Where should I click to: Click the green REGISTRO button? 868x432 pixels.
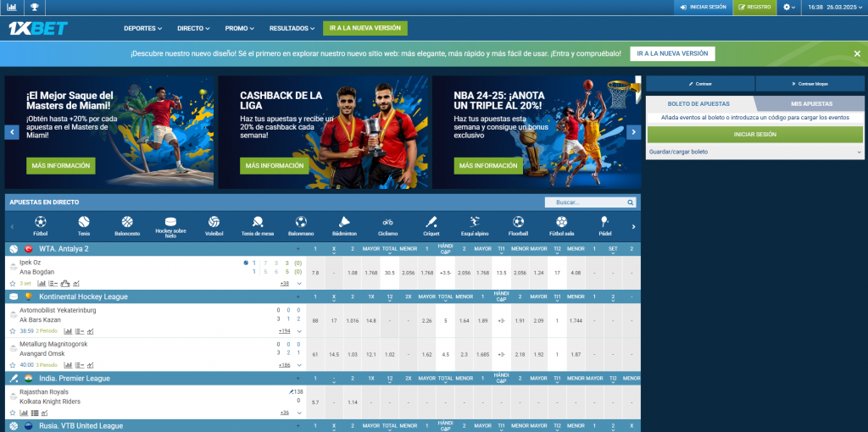[754, 7]
